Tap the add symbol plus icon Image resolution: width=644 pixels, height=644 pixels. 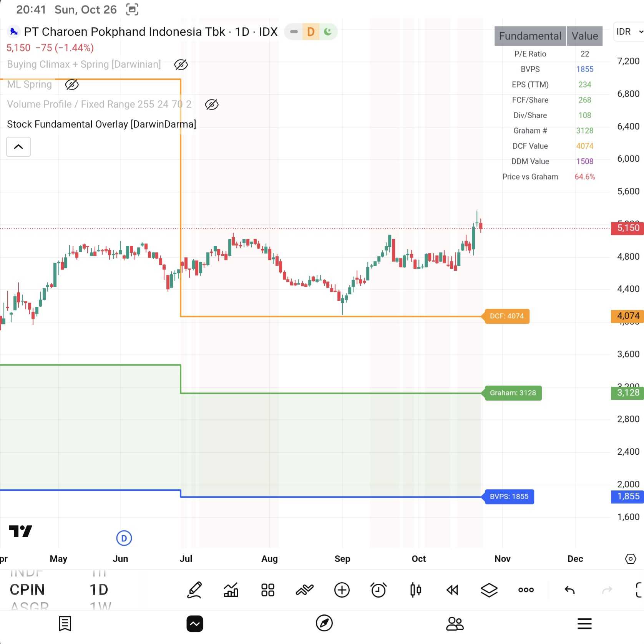(x=342, y=590)
